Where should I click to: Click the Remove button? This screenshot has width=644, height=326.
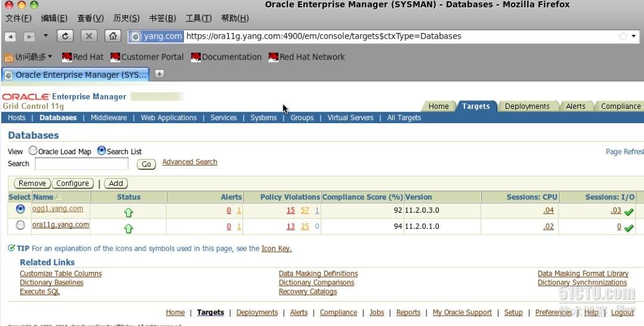(x=32, y=184)
